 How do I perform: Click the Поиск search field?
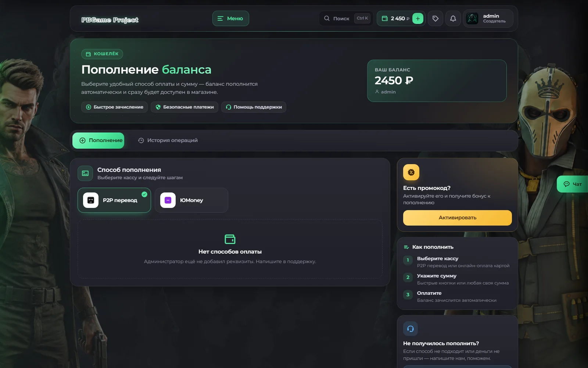click(x=346, y=18)
